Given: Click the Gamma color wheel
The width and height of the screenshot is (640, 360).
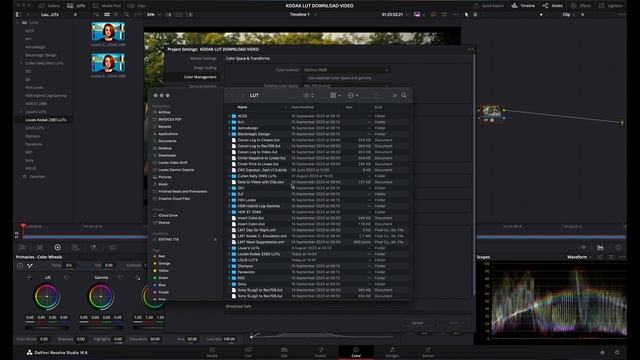Looking at the screenshot, I should [x=101, y=297].
